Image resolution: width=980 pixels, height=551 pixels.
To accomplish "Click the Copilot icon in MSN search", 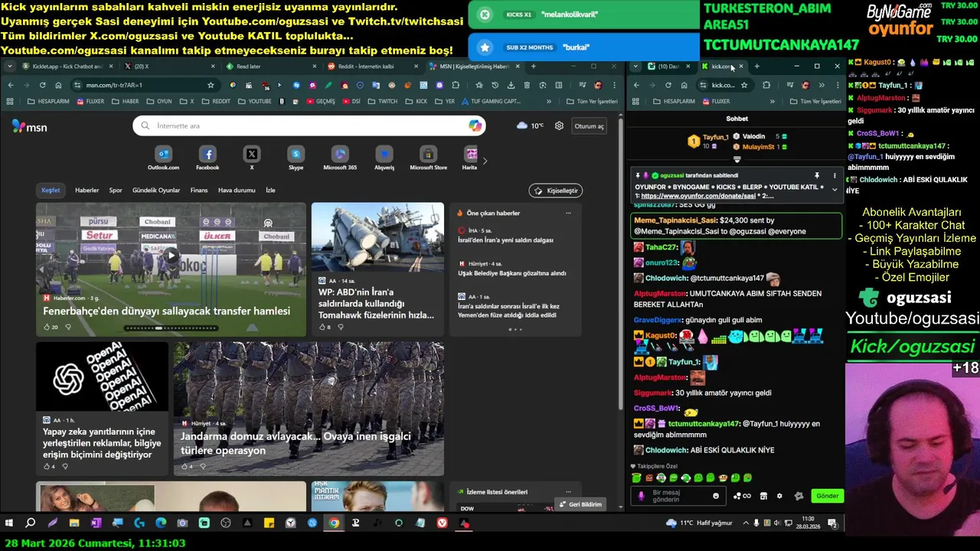I will (x=475, y=126).
